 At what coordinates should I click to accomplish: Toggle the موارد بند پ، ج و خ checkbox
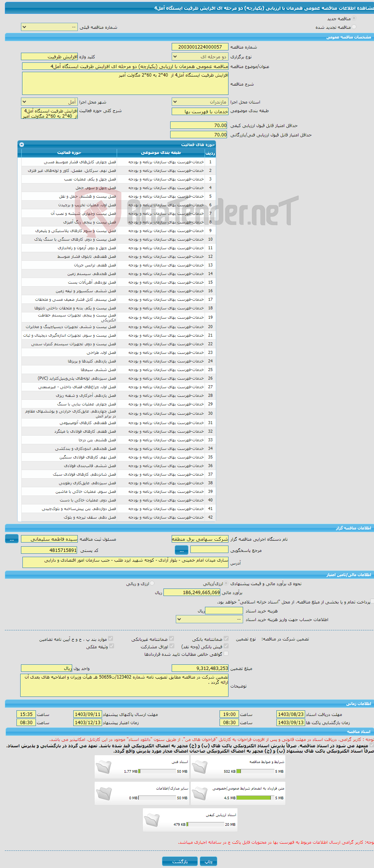110,639
